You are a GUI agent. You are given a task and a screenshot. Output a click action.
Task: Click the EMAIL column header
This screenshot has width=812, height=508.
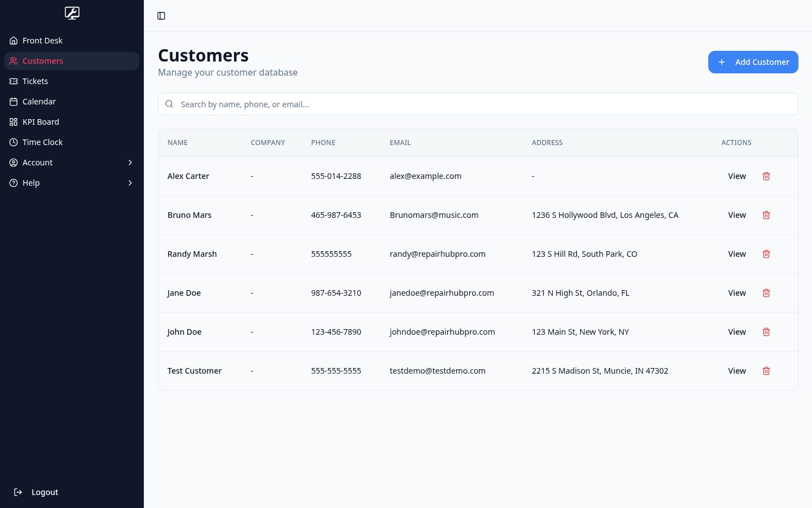click(x=400, y=143)
